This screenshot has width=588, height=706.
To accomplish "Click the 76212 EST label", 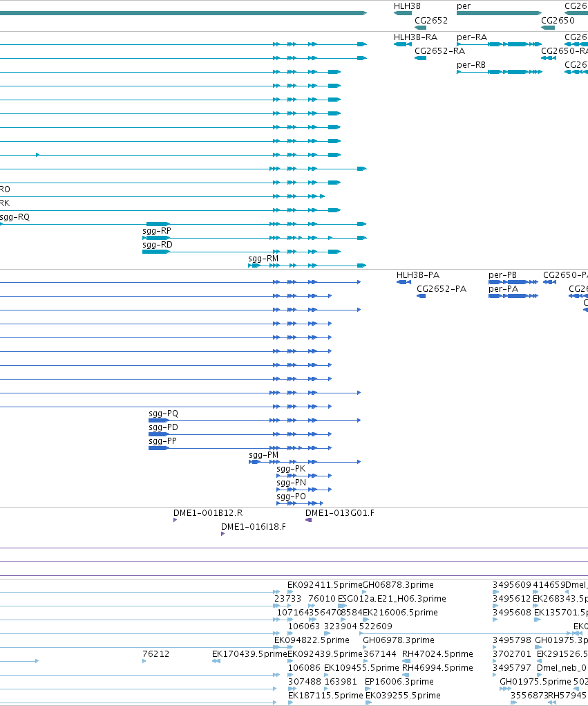I will (x=155, y=654).
